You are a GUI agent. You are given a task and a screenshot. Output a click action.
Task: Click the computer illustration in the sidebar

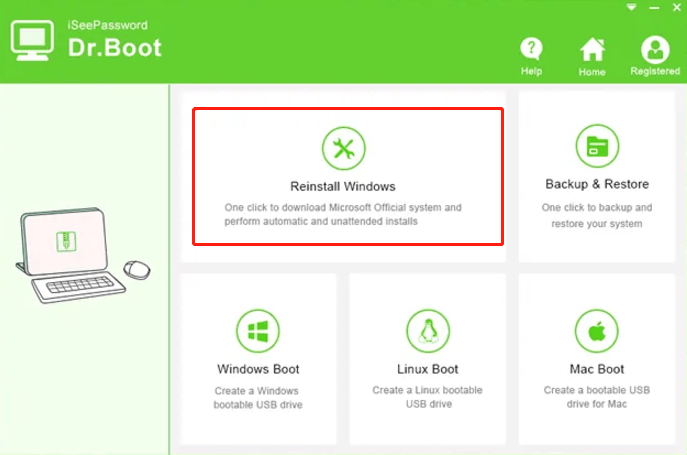pos(82,256)
